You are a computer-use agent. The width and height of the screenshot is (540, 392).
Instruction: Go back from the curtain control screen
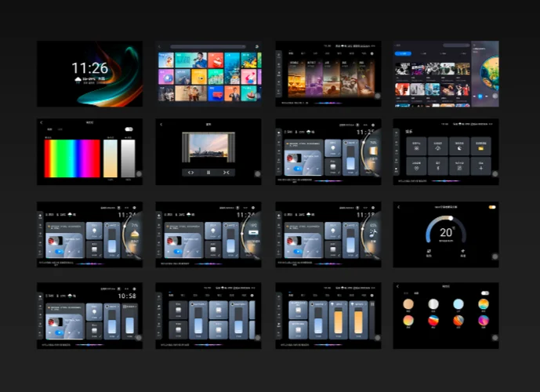(161, 125)
